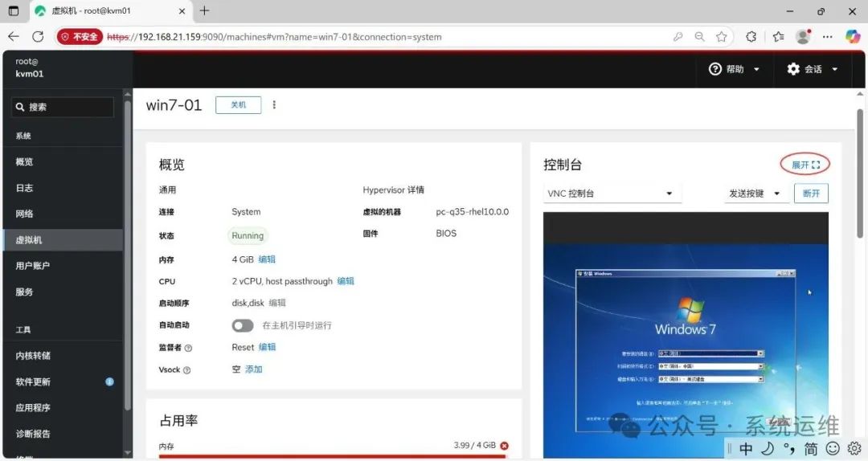Launch the Copilot icon in the toolbar
868x461 pixels.
[853, 36]
